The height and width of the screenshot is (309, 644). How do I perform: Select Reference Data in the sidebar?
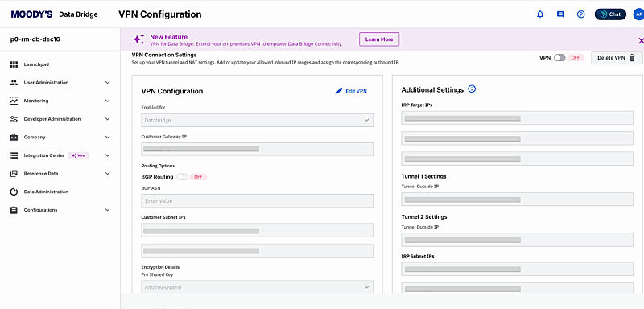(41, 174)
